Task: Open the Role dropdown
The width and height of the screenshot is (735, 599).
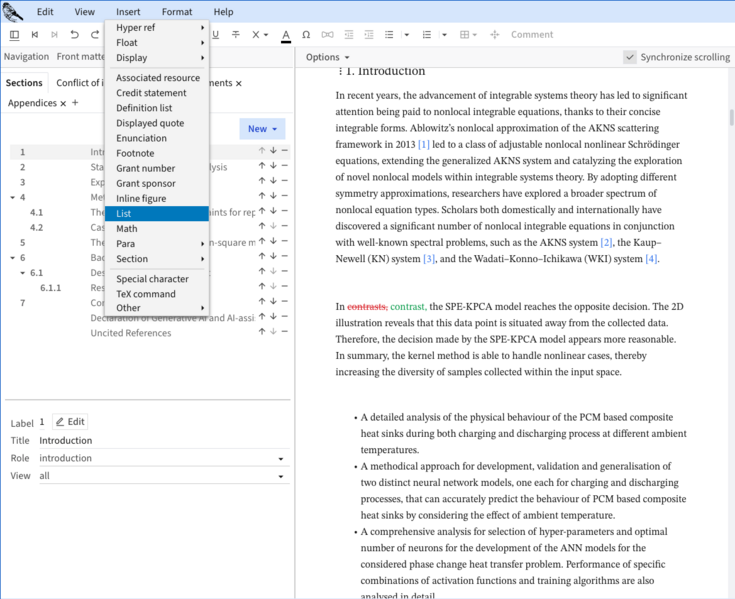Action: [164, 458]
